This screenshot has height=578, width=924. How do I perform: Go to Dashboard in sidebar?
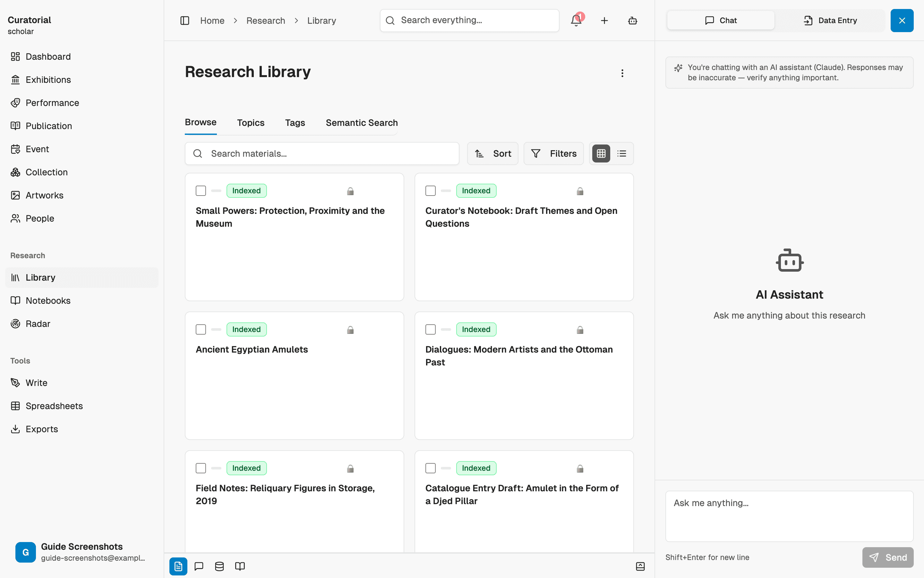(82, 57)
